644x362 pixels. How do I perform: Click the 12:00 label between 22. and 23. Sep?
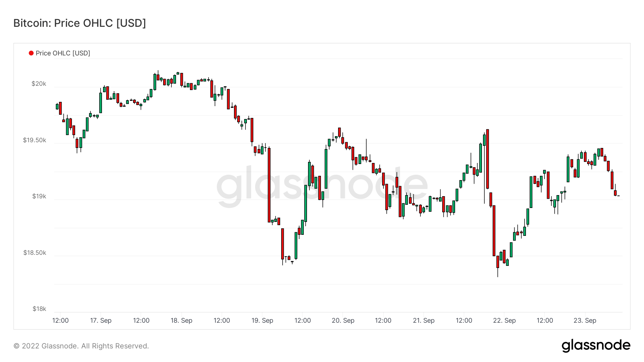click(545, 321)
